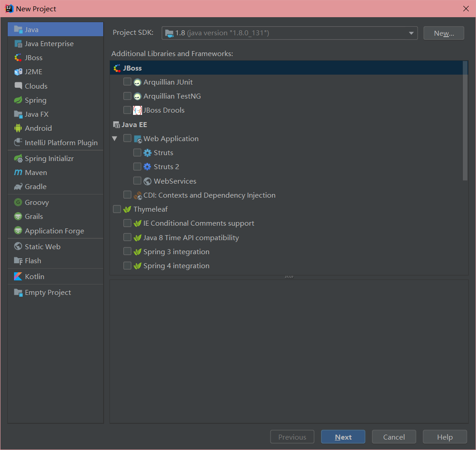
Task: Enable Spring 3 integration checkbox
Action: (x=127, y=251)
